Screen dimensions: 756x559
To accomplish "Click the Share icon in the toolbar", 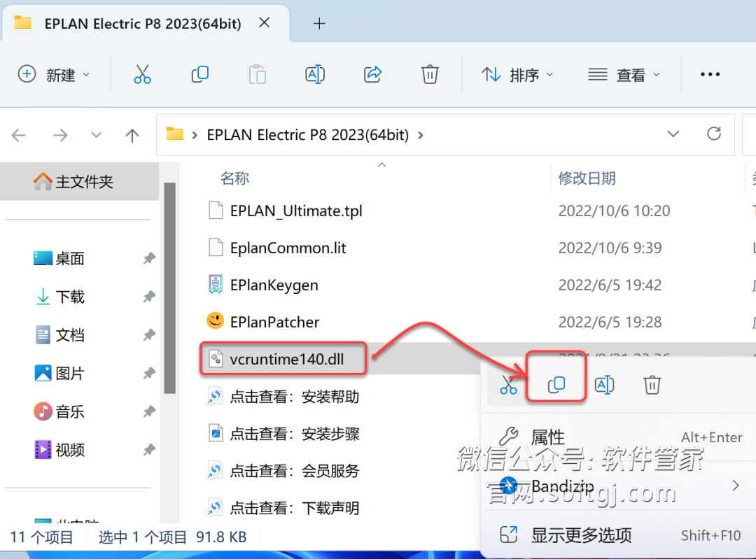I will (x=373, y=74).
